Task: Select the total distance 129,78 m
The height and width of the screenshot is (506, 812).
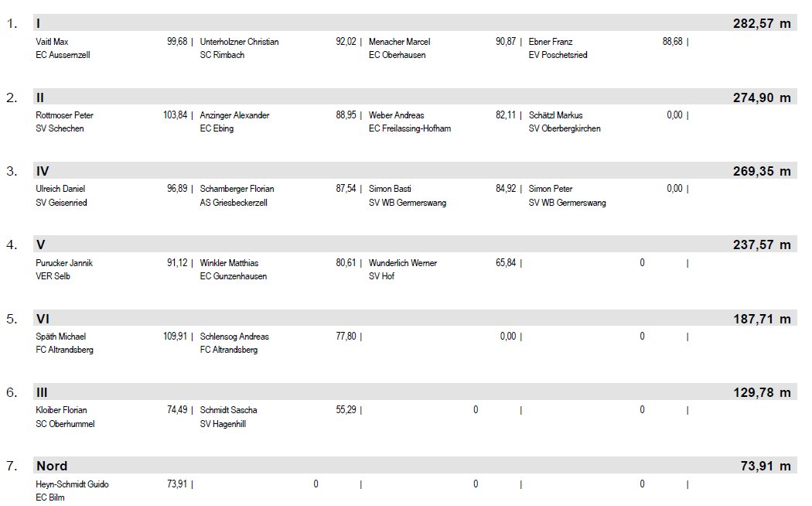Action: pos(761,392)
